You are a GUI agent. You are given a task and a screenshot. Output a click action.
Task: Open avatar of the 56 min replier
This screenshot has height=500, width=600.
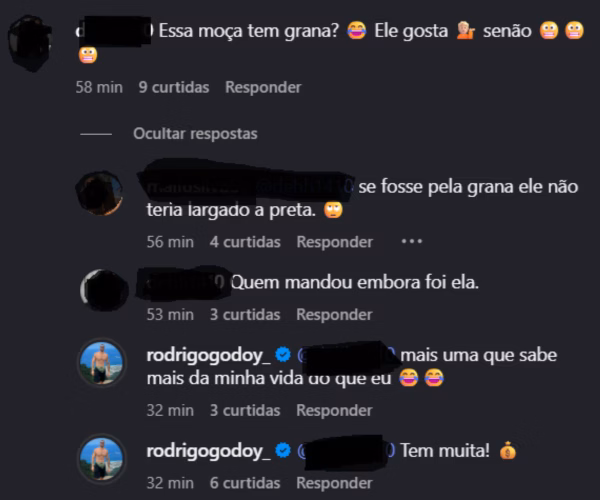point(100,193)
